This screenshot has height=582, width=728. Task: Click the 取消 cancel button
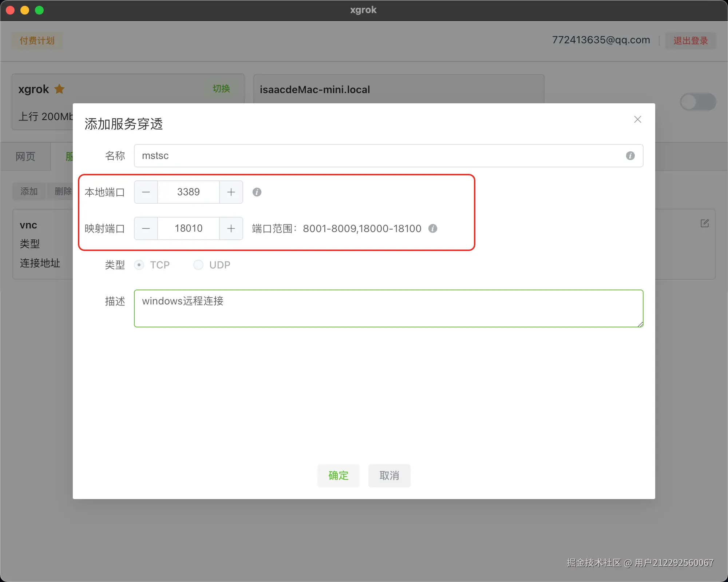(389, 475)
